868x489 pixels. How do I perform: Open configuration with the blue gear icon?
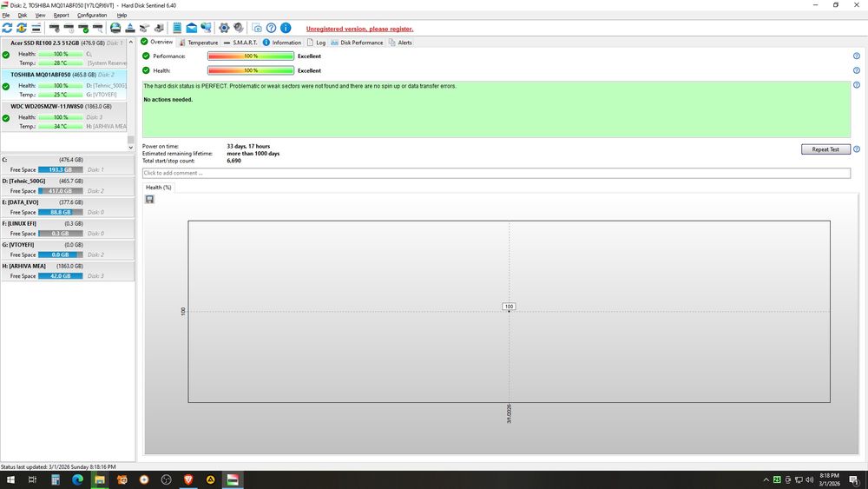[224, 28]
